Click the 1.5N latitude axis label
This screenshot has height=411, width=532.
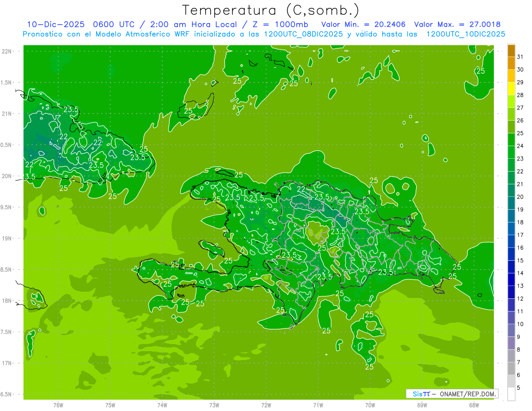[x=6, y=82]
